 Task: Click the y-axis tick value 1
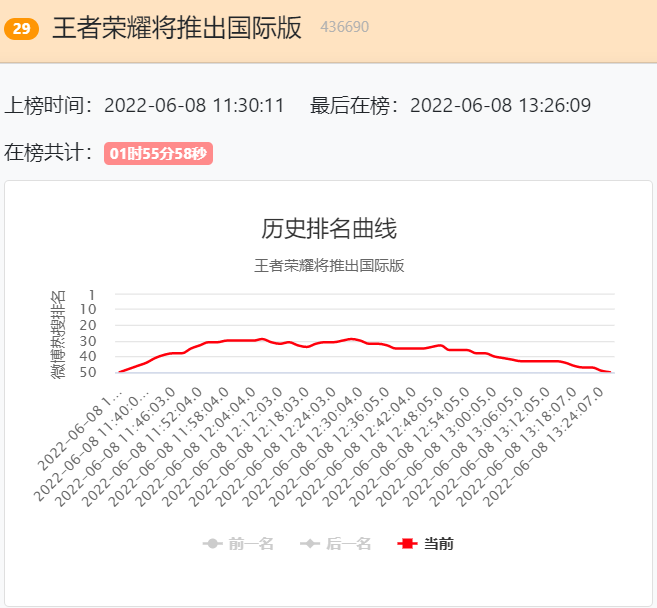92,295
